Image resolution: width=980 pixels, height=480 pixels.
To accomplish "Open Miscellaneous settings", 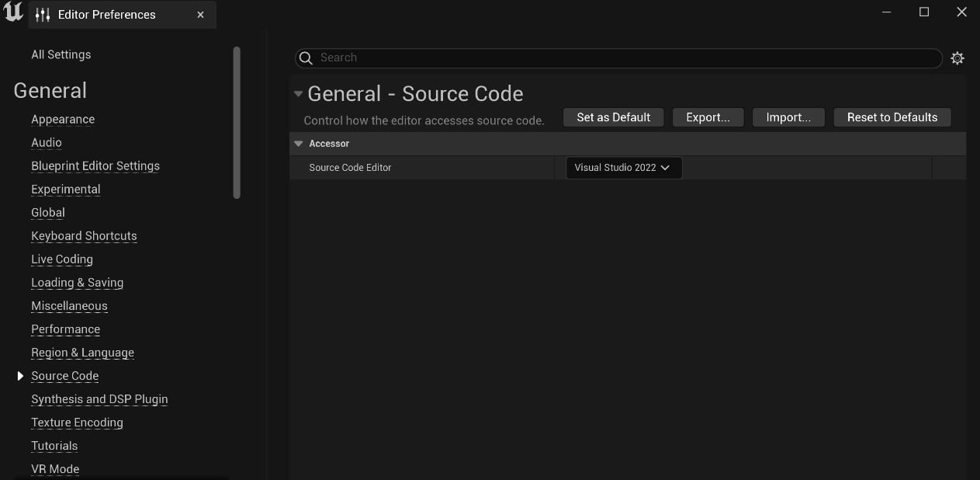I will [x=69, y=306].
